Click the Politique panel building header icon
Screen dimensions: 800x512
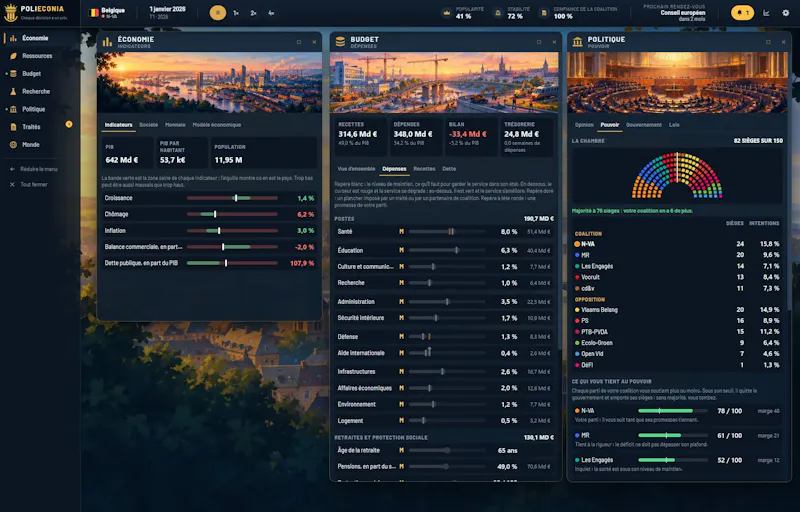coord(578,42)
